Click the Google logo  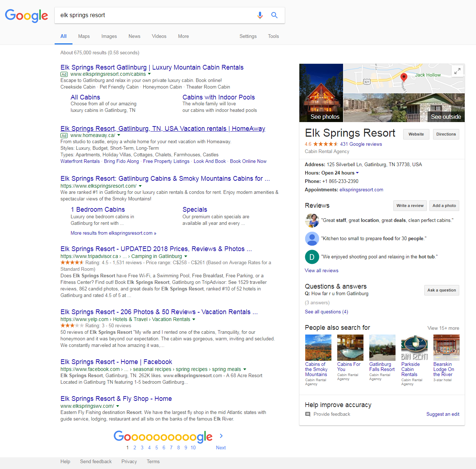pyautogui.click(x=26, y=16)
